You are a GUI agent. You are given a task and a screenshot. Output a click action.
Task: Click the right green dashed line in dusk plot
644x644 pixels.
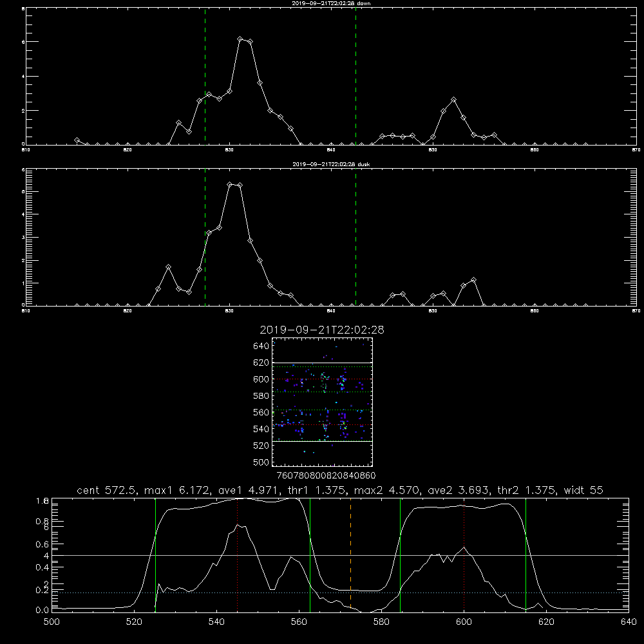pos(355,237)
